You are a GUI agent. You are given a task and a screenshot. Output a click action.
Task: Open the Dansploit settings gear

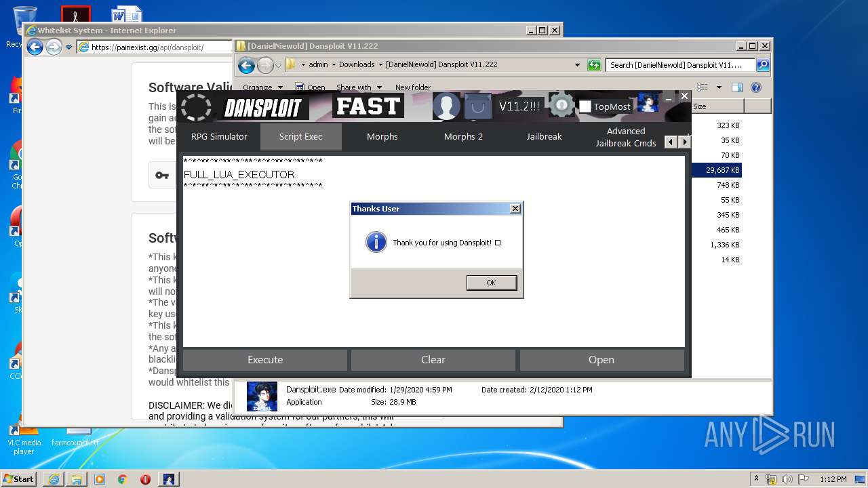[x=561, y=106]
